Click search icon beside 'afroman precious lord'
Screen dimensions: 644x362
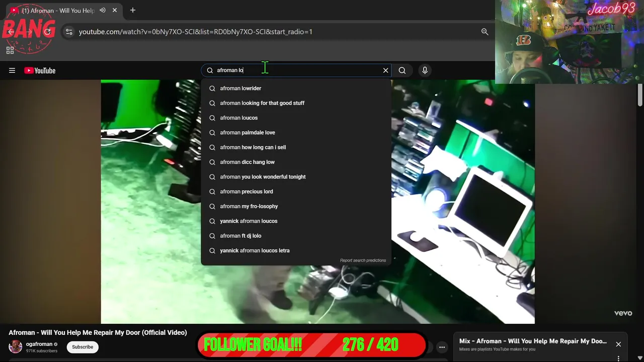click(x=212, y=192)
